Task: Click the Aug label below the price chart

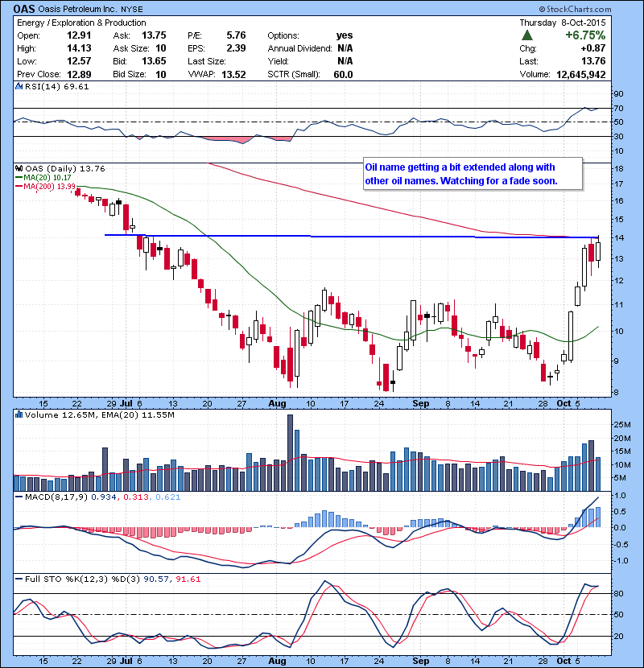Action: 277,403
